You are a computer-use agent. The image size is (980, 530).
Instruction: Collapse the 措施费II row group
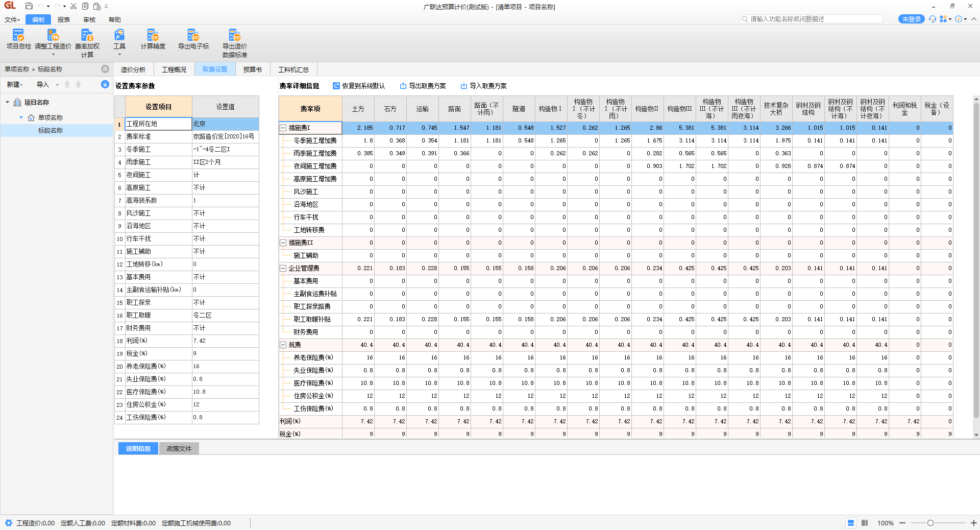coord(283,243)
